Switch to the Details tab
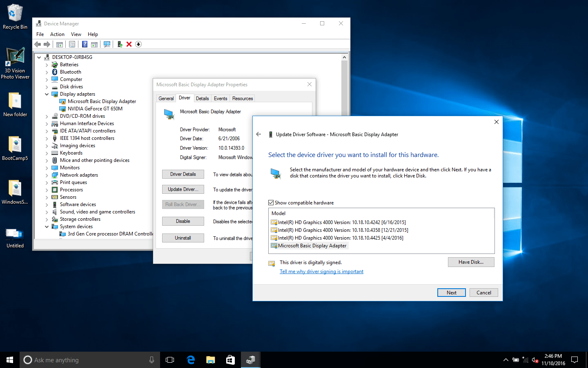Viewport: 588px width, 368px height. pos(203,98)
